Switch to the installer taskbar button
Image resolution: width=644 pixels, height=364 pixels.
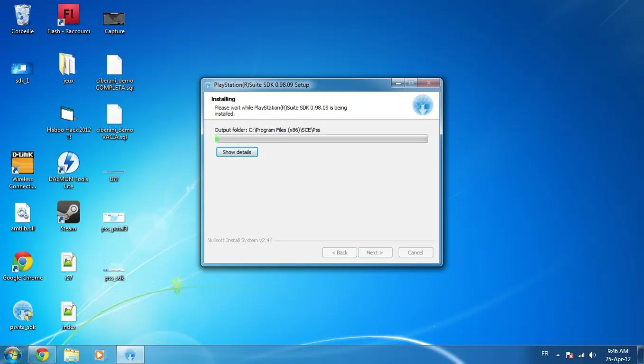click(130, 355)
